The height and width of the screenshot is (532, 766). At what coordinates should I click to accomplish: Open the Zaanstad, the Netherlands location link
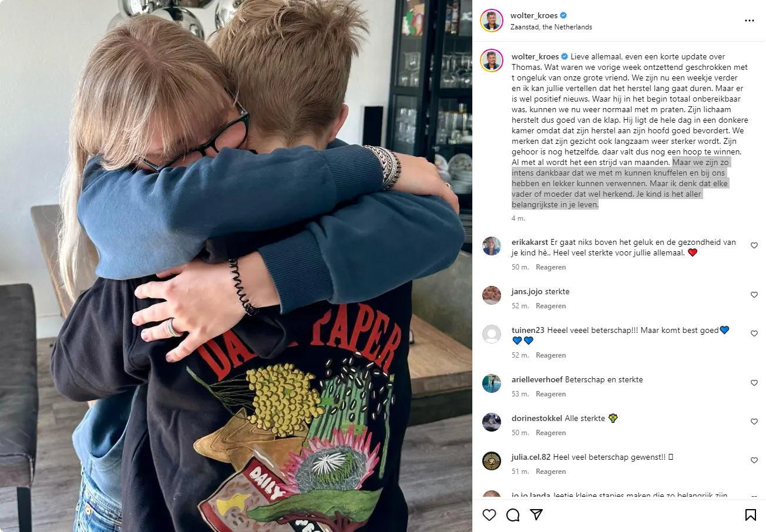[551, 27]
